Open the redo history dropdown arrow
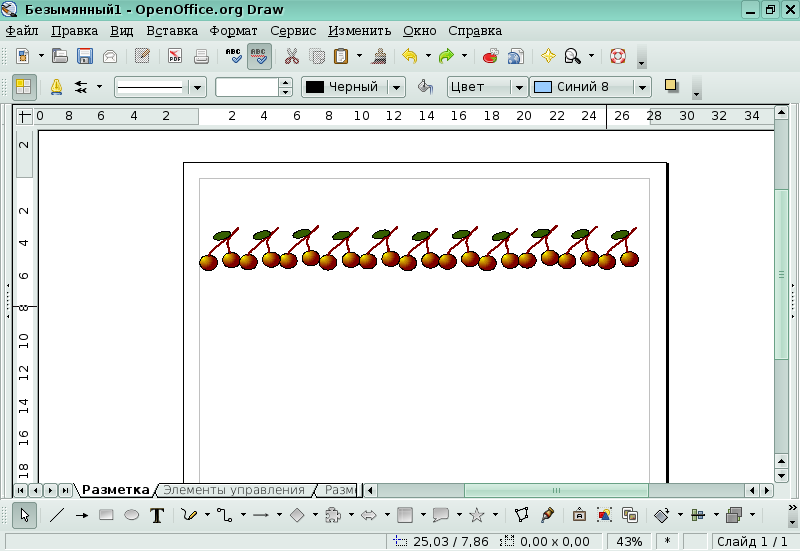 pos(464,56)
